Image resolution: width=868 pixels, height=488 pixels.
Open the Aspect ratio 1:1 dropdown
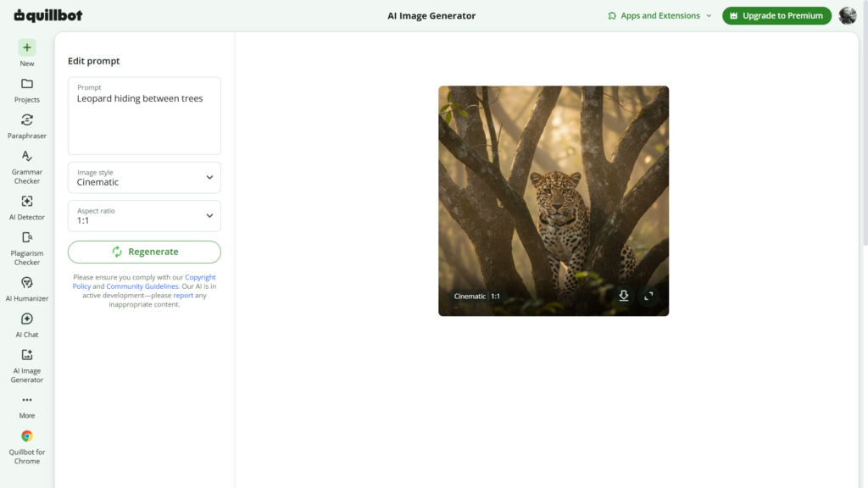pyautogui.click(x=144, y=216)
